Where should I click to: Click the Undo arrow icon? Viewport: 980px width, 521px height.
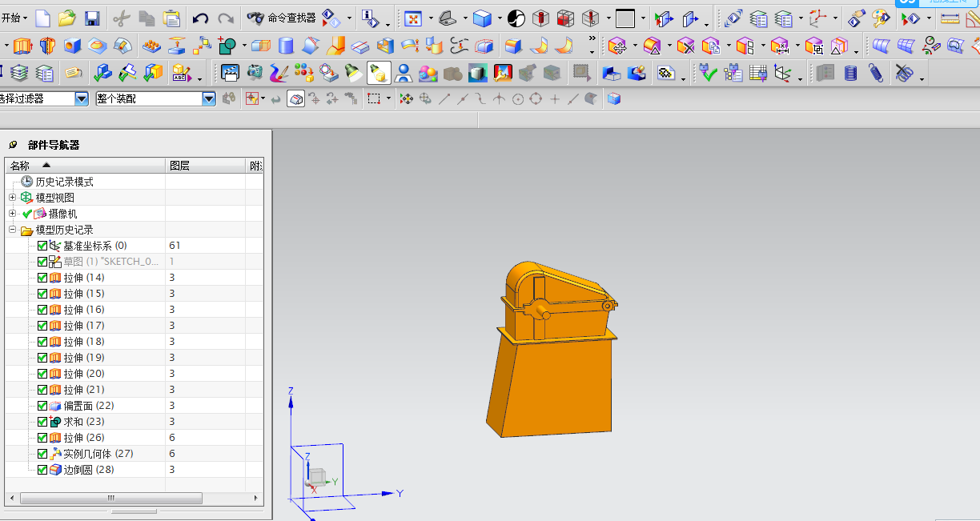pos(200,18)
